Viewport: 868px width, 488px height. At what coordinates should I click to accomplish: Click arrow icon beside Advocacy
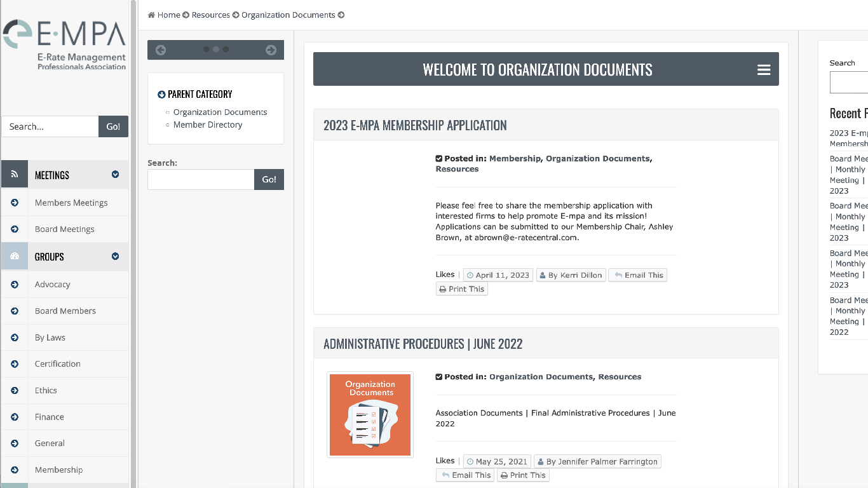coord(15,285)
